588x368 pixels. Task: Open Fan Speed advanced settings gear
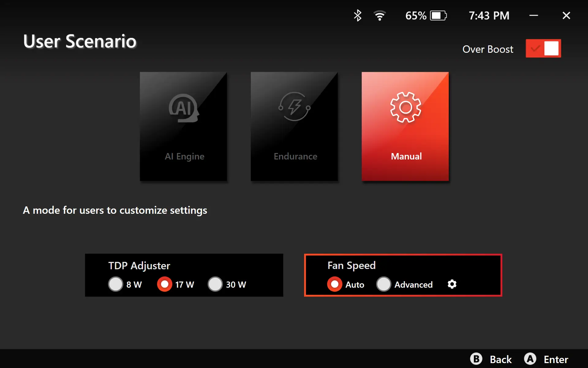[452, 284]
